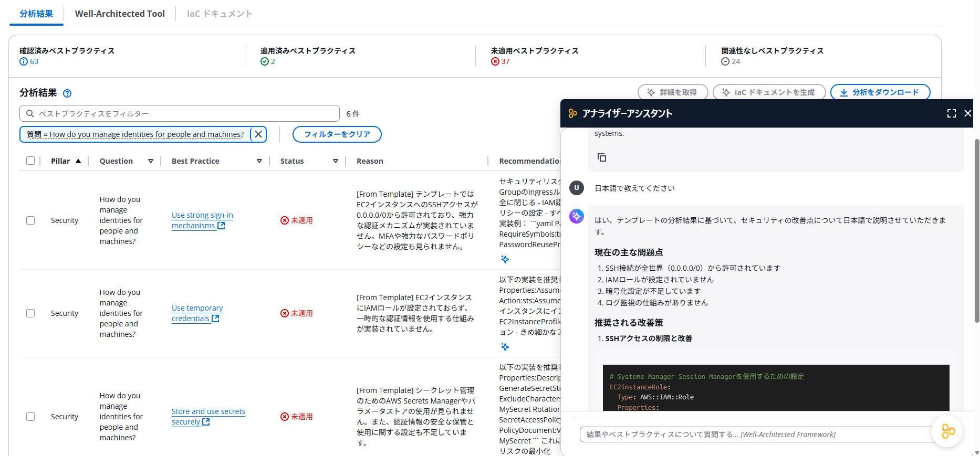Click the 未適用 status icon in Store secrets row
Viewport: 980px width, 456px height.
(285, 417)
